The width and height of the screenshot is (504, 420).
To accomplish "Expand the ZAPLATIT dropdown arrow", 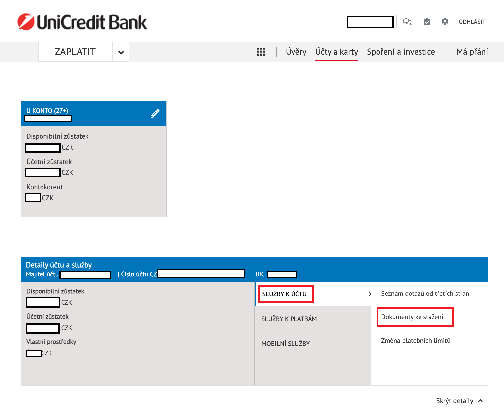I will tap(121, 52).
